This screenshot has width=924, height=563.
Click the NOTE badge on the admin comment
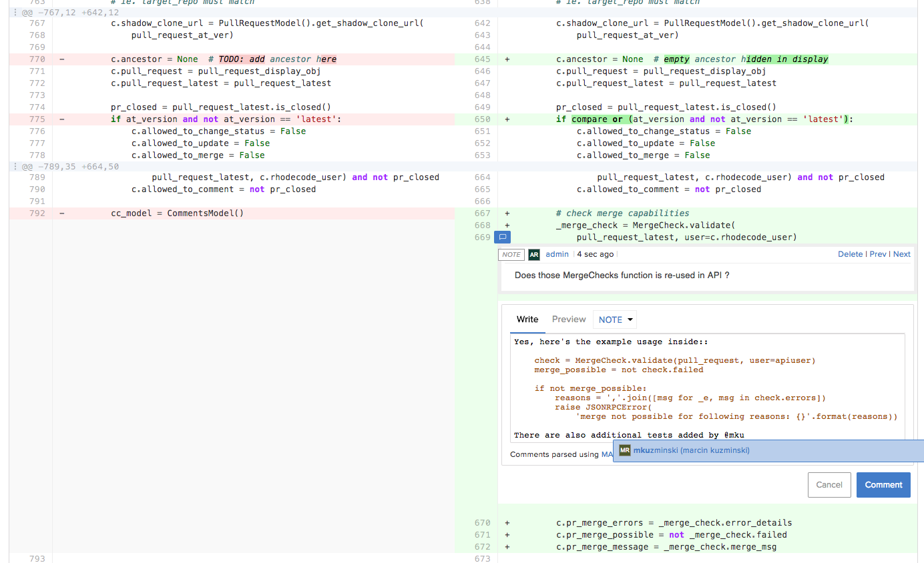511,254
